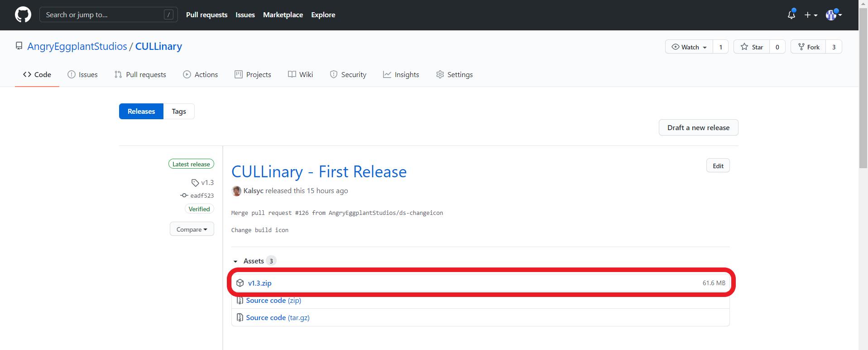Download v1.3.zip asset
This screenshot has height=350, width=868.
pos(260,283)
